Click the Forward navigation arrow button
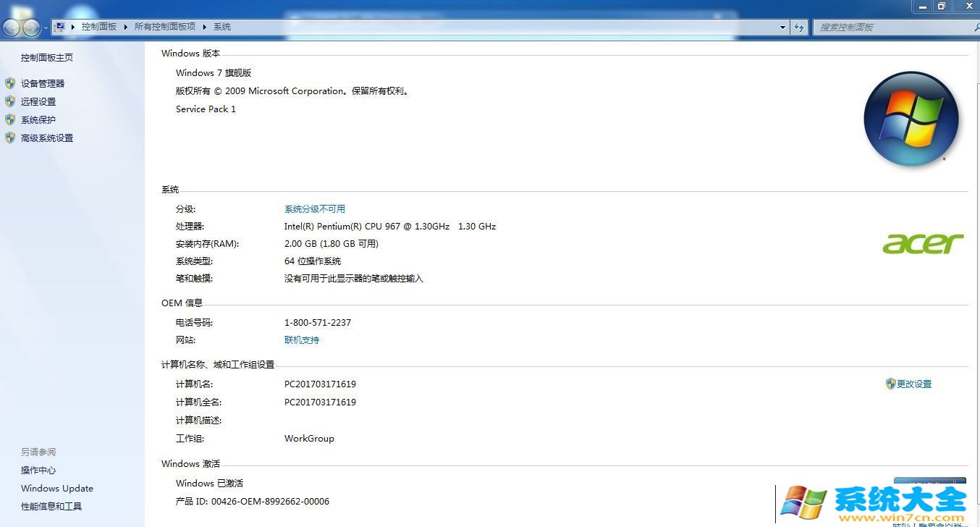The height and width of the screenshot is (527, 980). coord(31,28)
